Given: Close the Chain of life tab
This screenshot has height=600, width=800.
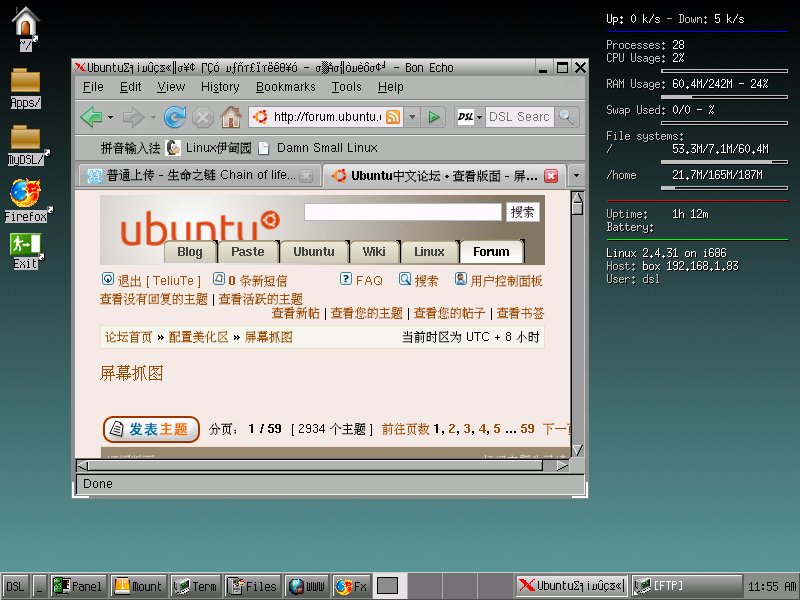Looking at the screenshot, I should coord(306,176).
